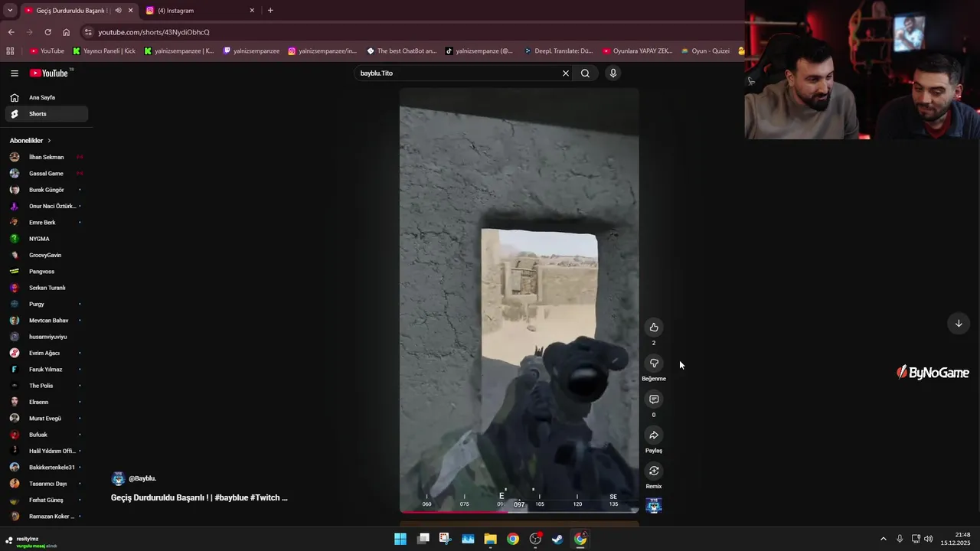Screen dimensions: 980x551
Task: Go to next Short with down arrow
Action: point(959,324)
